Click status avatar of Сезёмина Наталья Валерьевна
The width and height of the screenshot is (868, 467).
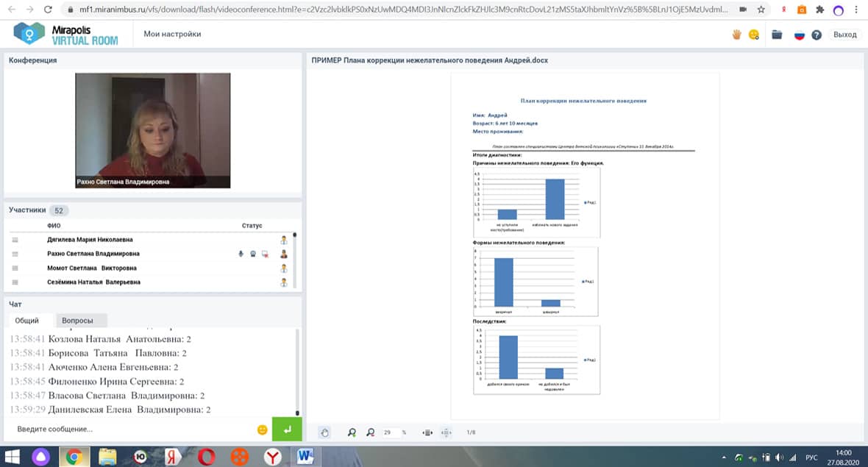pos(283,282)
